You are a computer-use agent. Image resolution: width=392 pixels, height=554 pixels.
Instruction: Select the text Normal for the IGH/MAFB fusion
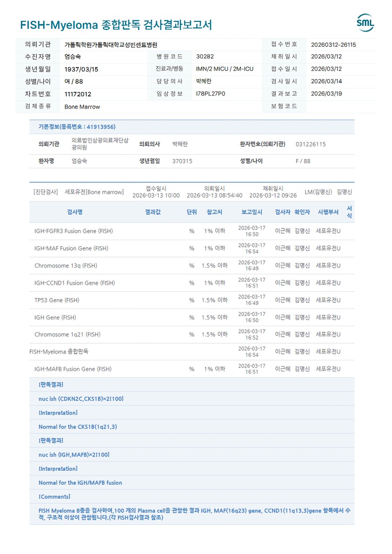[x=80, y=483]
